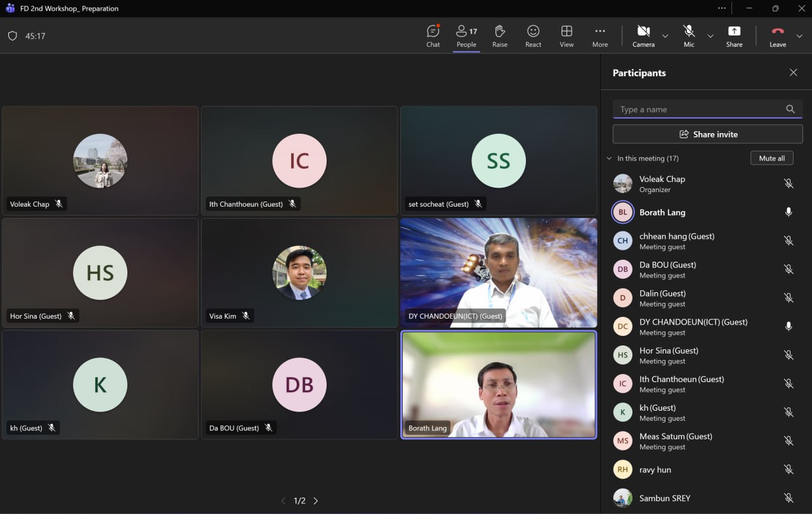The width and height of the screenshot is (812, 514).
Task: Expand the Leave options dropdown arrow
Action: tap(799, 36)
